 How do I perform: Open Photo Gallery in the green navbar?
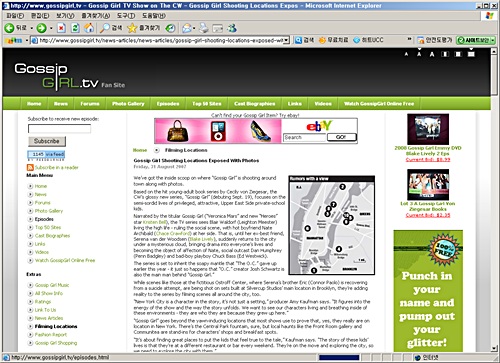pyautogui.click(x=128, y=104)
